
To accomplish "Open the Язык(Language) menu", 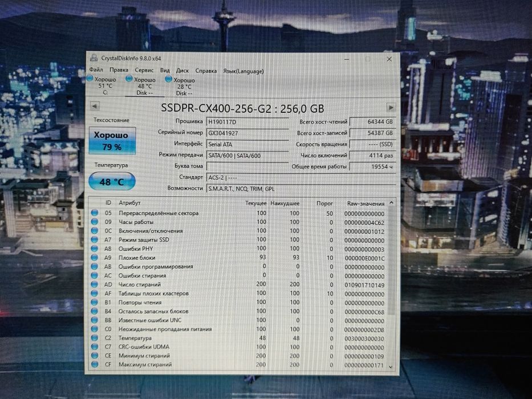I will (x=243, y=71).
